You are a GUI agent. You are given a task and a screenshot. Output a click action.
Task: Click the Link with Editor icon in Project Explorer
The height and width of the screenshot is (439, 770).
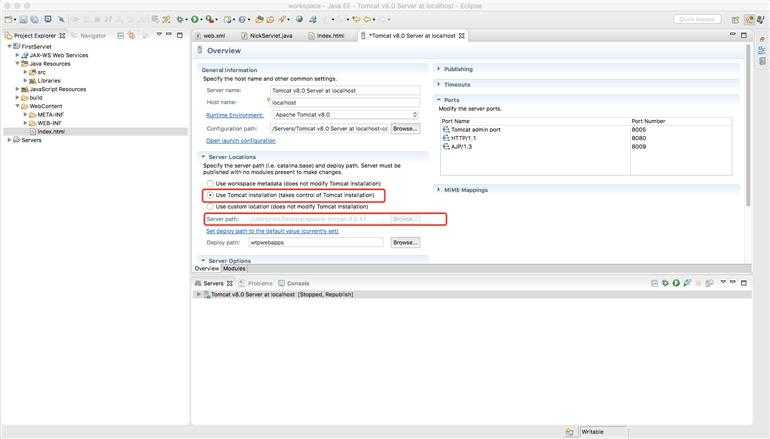coord(132,35)
